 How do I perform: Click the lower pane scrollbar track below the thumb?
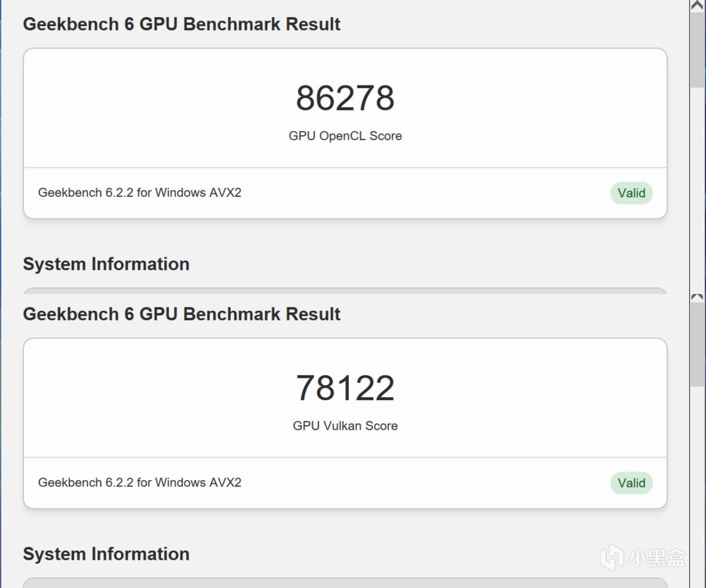click(x=697, y=470)
